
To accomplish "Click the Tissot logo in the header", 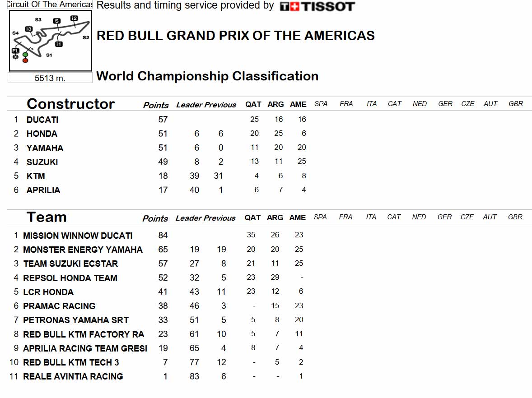I will (x=317, y=6).
